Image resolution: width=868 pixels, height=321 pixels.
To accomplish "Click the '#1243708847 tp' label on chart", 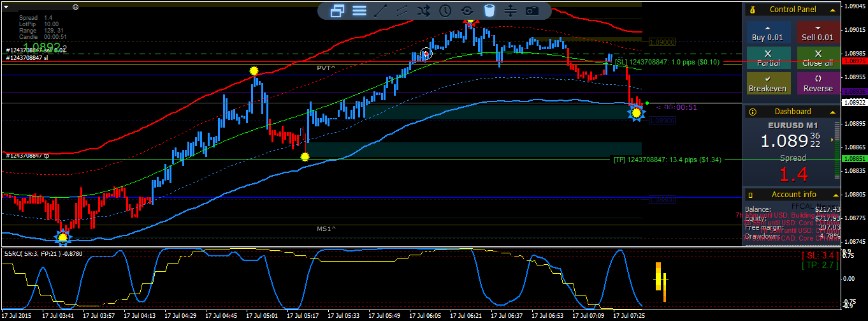I will 27,155.
